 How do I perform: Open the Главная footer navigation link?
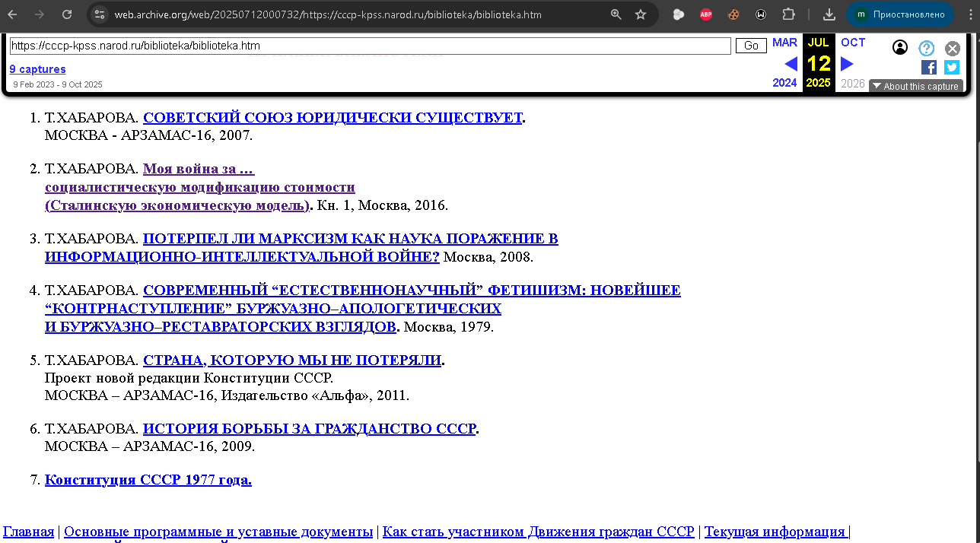click(x=29, y=532)
